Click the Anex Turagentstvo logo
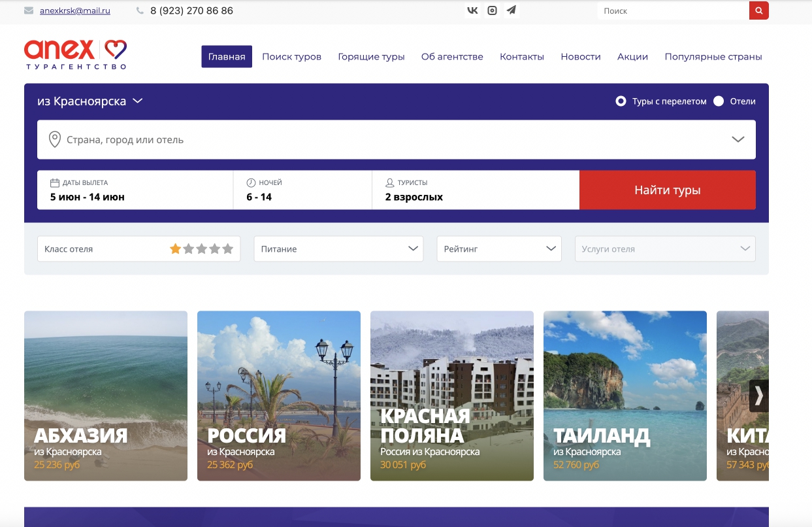The height and width of the screenshot is (527, 812). coord(75,54)
